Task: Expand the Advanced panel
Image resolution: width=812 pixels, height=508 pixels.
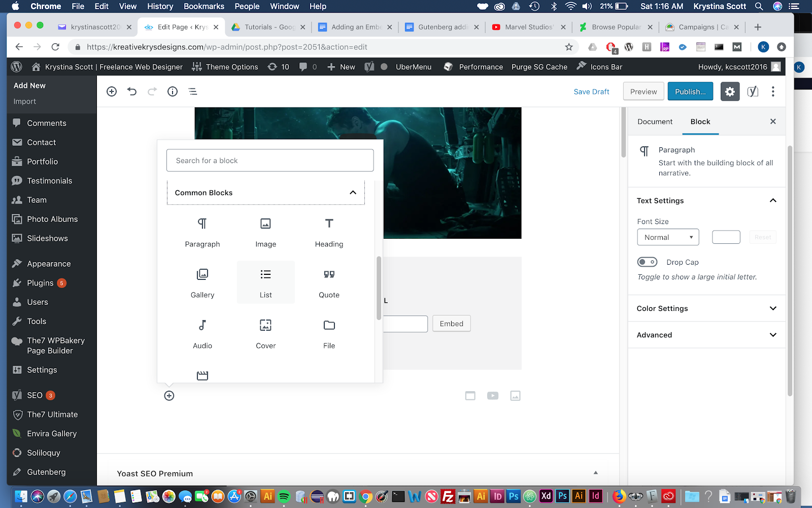Action: (x=706, y=335)
